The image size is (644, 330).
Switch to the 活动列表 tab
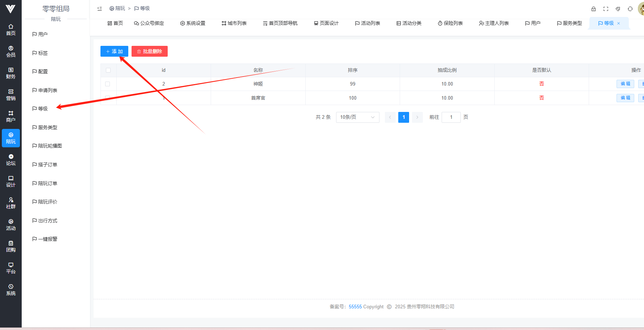tap(368, 23)
